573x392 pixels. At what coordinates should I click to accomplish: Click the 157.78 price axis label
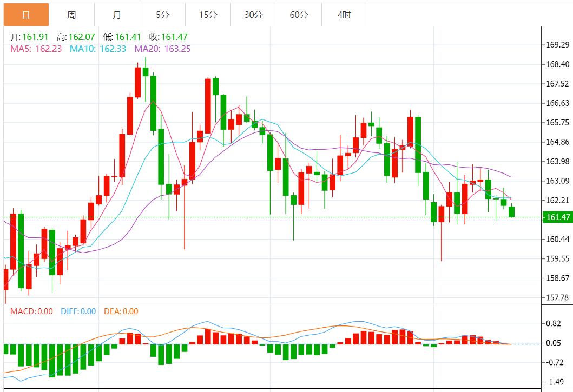(558, 298)
